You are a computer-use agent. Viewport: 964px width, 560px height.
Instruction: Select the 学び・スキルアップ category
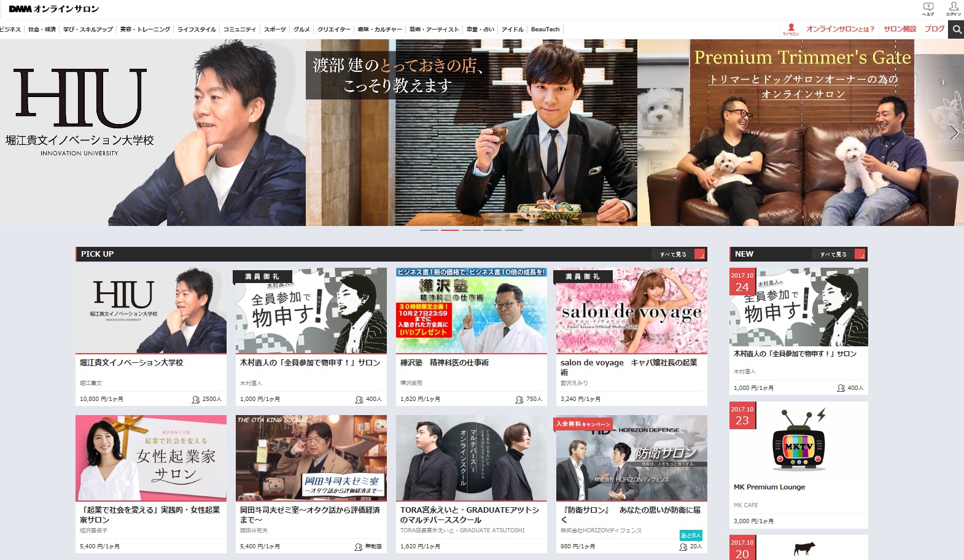pos(88,29)
